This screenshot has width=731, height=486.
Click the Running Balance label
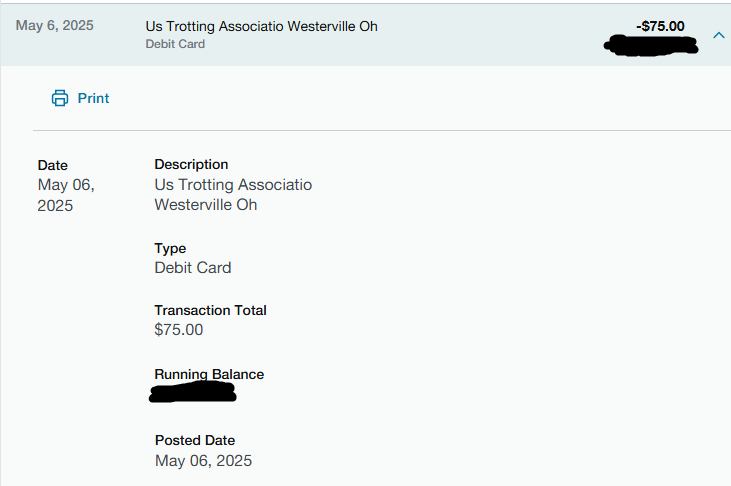[209, 374]
